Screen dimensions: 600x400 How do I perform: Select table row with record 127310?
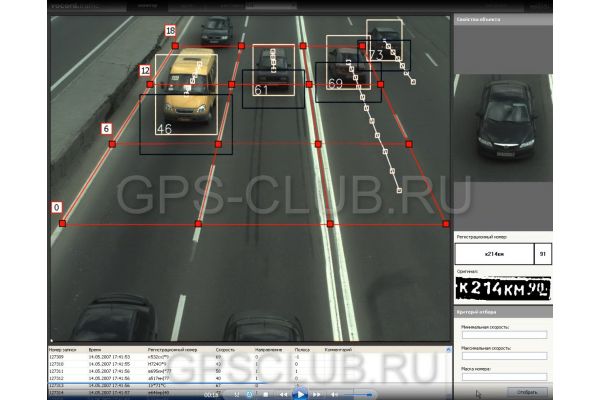point(249,364)
